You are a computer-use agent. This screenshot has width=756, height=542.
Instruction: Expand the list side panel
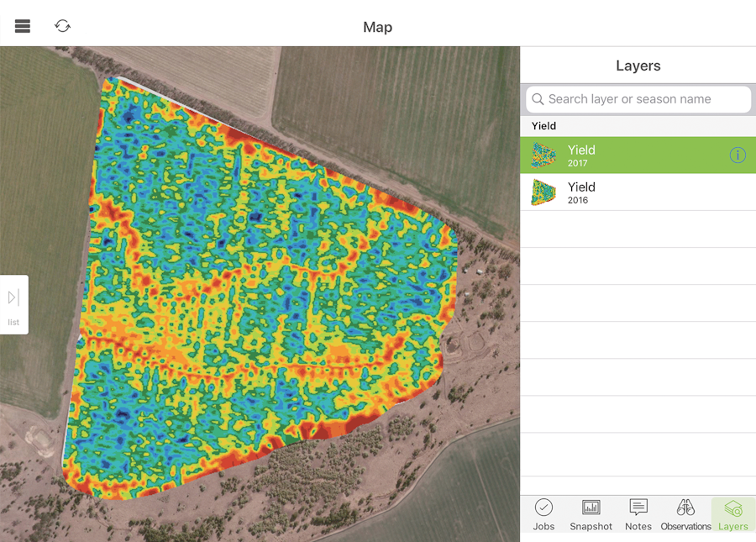coord(13,304)
